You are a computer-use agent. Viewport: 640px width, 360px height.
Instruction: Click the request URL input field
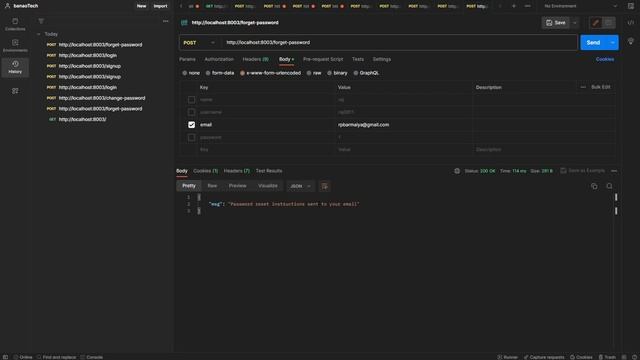pos(399,42)
